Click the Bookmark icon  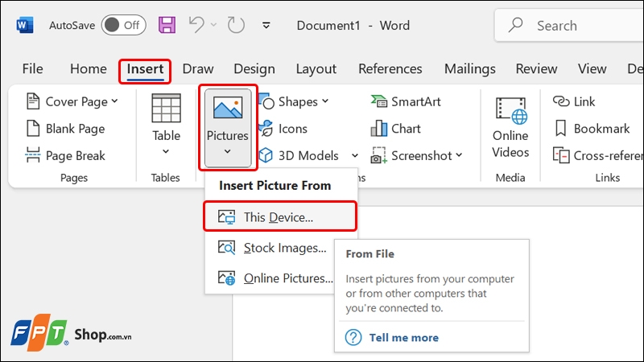pos(560,129)
